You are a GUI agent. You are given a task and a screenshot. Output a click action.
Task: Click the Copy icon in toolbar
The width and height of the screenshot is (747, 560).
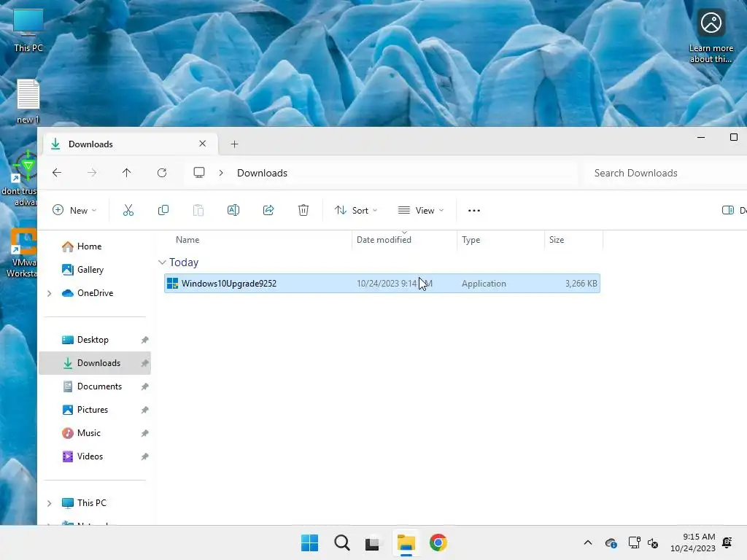(x=163, y=210)
